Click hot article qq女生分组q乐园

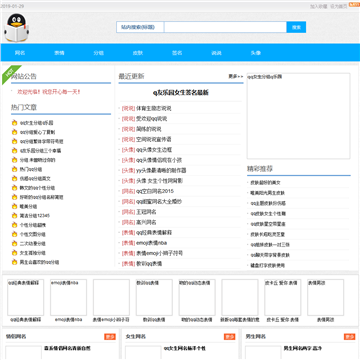click(37, 123)
